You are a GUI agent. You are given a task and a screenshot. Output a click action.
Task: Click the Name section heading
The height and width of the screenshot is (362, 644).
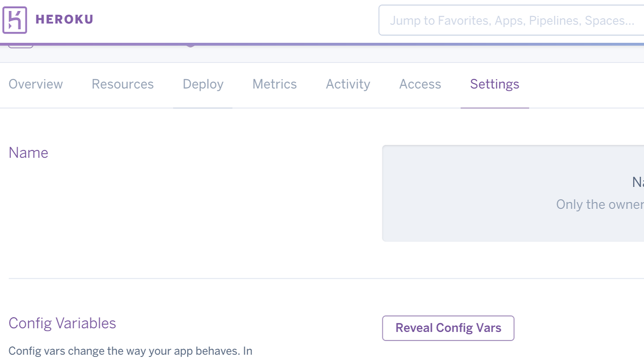pos(28,152)
